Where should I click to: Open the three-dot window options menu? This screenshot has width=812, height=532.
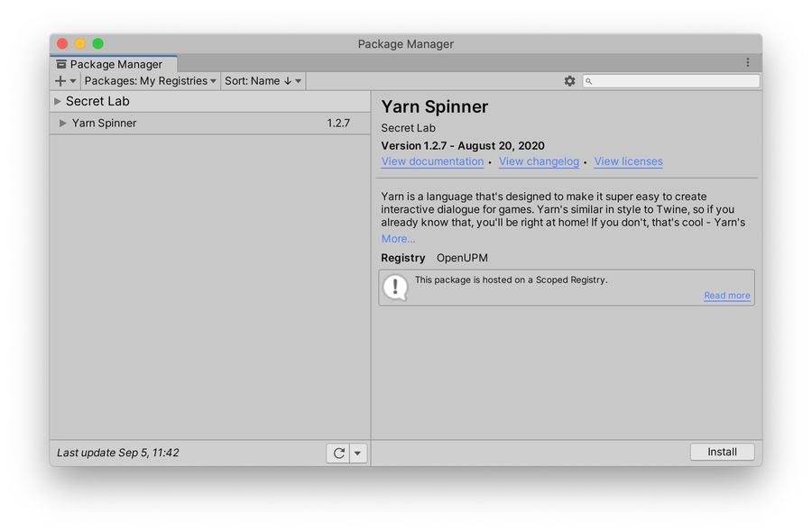coord(747,63)
